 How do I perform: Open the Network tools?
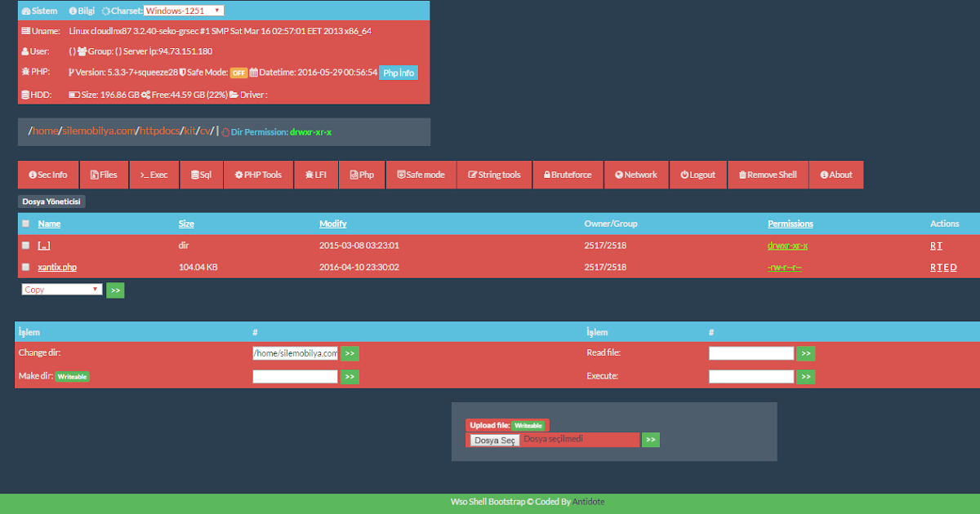[x=635, y=174]
